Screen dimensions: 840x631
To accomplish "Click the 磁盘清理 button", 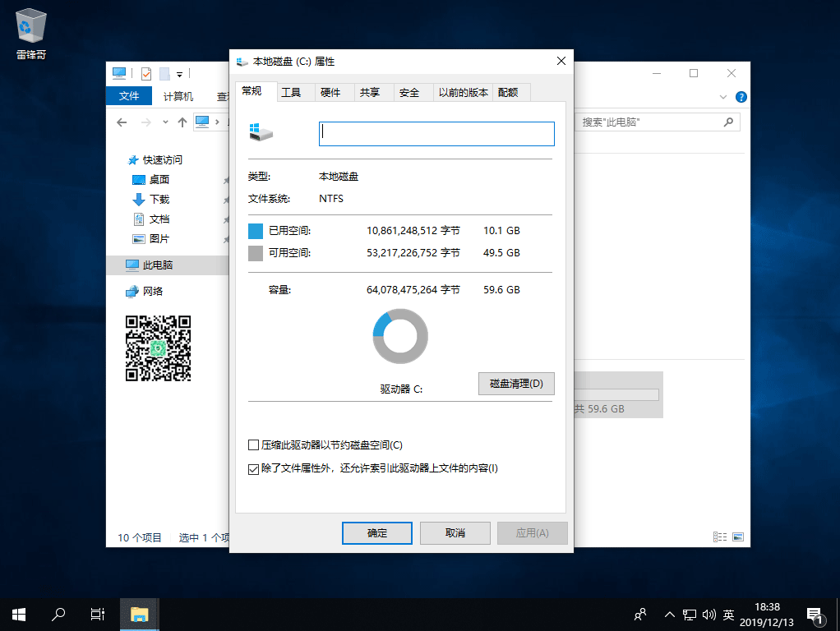I will tap(516, 384).
